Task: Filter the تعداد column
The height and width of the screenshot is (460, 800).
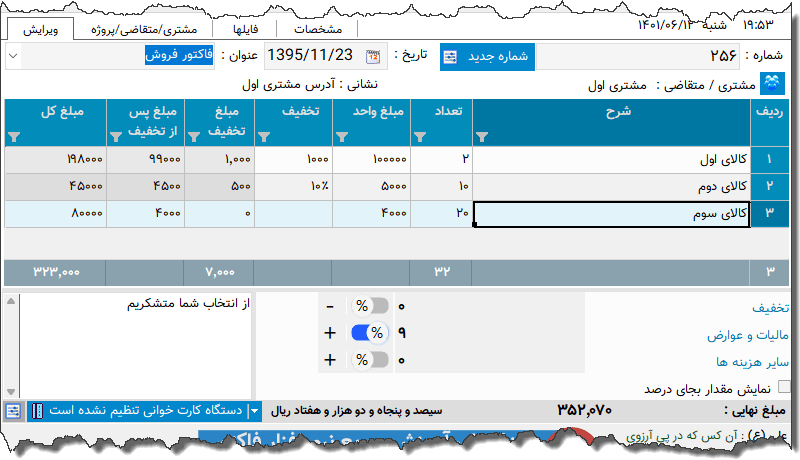Action: click(419, 137)
